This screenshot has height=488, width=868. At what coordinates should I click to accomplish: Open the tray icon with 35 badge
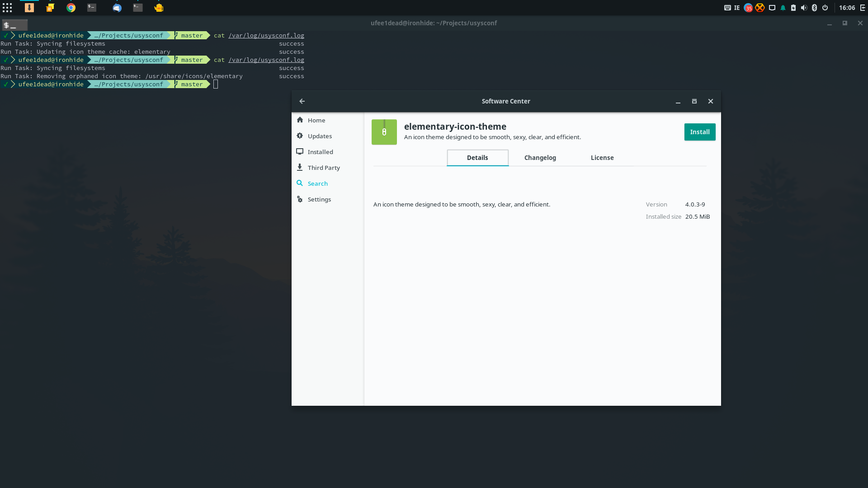(x=748, y=8)
